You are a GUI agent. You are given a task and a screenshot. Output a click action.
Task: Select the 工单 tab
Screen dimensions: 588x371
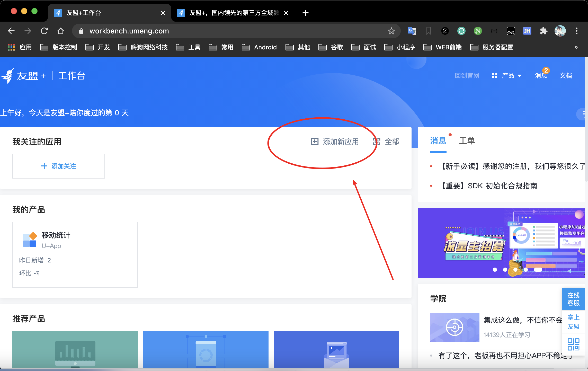pos(467,141)
